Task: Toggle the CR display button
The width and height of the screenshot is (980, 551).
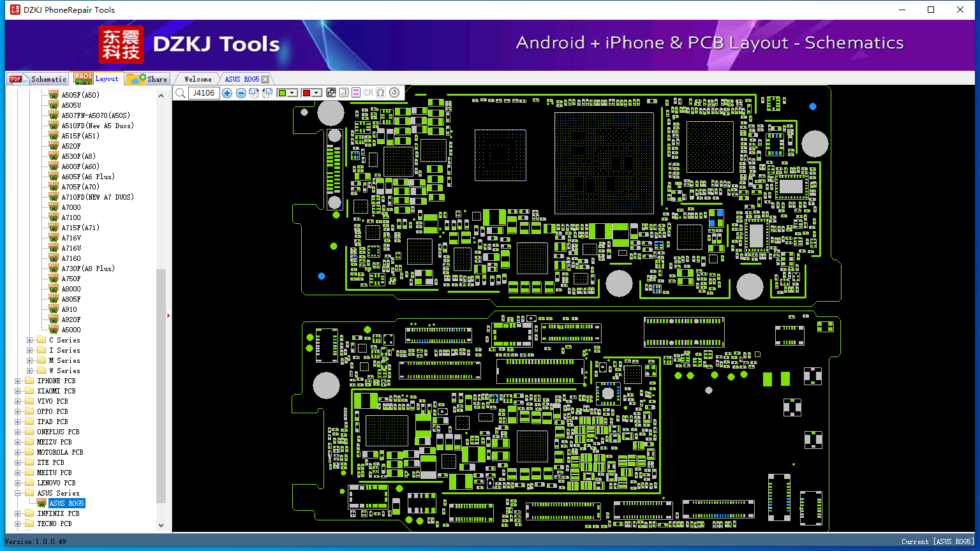Action: tap(368, 92)
